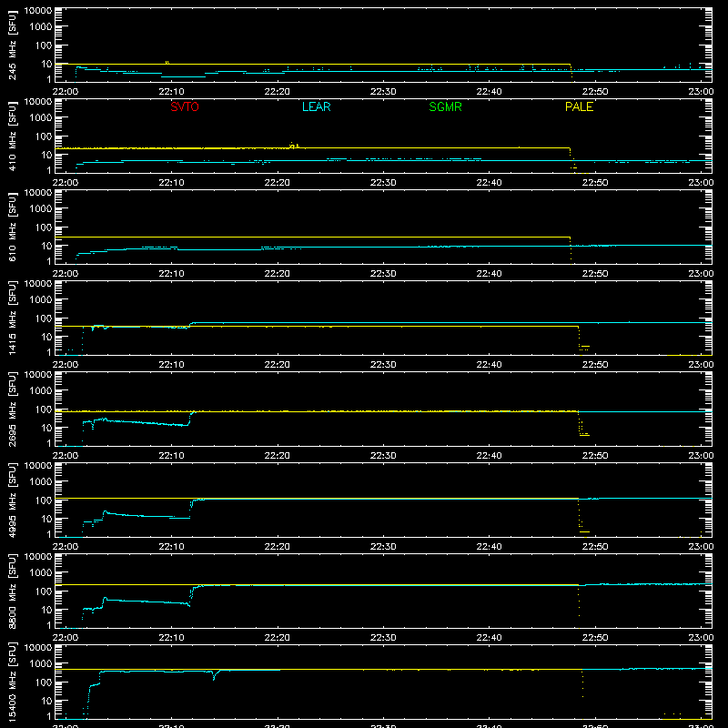This screenshot has height=728, width=728.
Task: Click the 1000 y-axis value in the 15400 MHz panel
Action: point(41,664)
